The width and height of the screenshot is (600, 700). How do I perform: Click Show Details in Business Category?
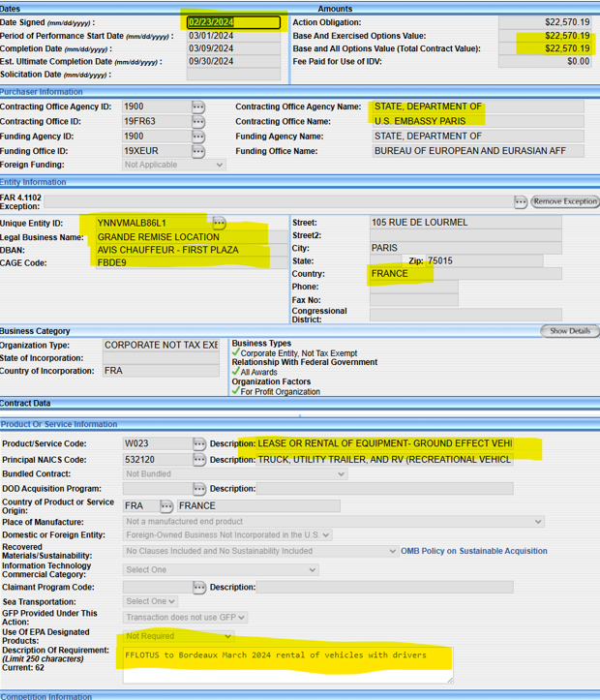pyautogui.click(x=570, y=331)
